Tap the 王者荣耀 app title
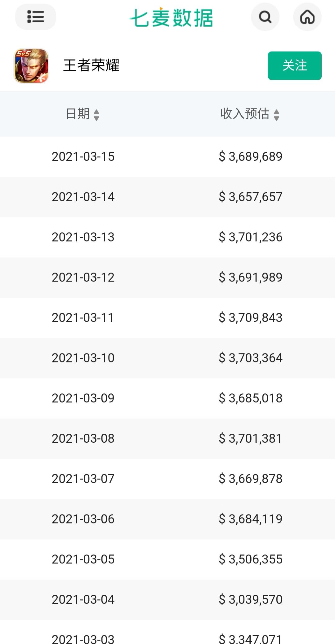This screenshot has width=335, height=644. point(91,65)
